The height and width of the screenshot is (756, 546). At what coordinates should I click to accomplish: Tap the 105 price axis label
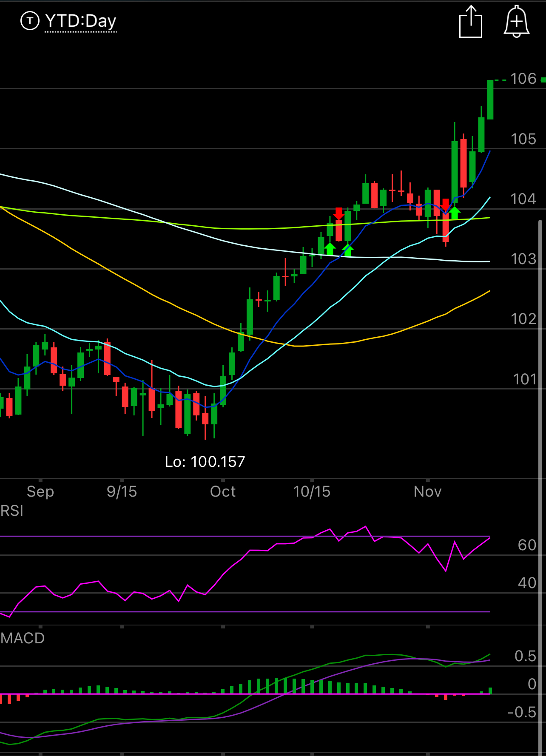523,139
